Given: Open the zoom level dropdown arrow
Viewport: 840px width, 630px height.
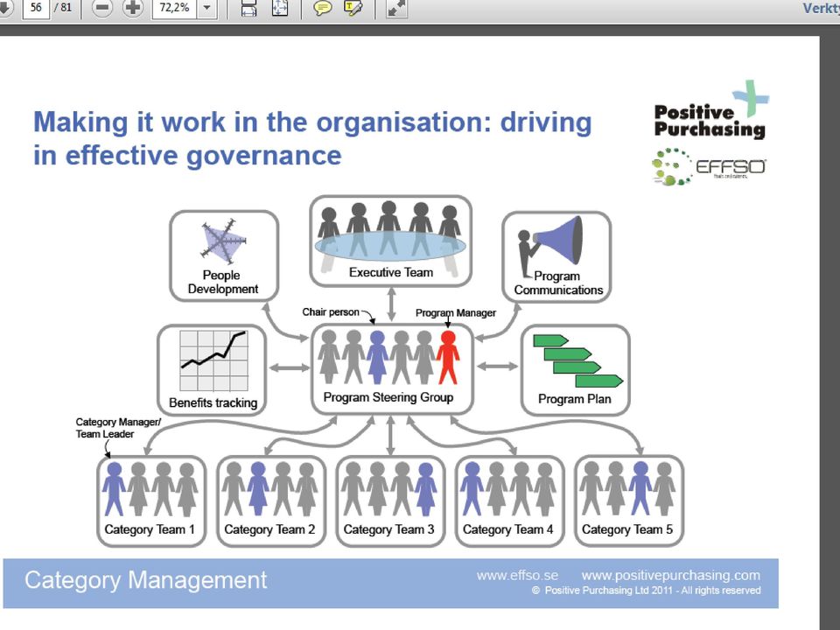Looking at the screenshot, I should (x=207, y=8).
